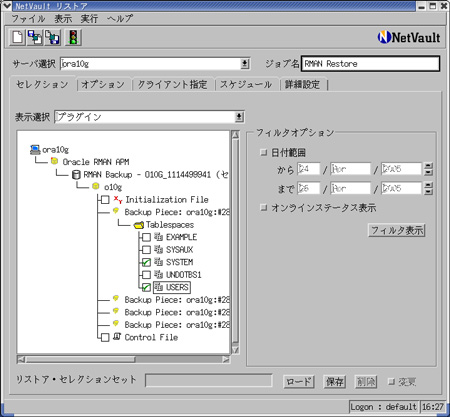Click the third toolbar icon with stacked pages
450x417 pixels.
click(53, 37)
